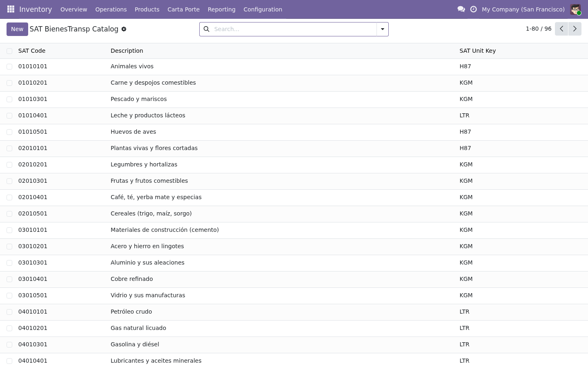Go to the Inventory Overview
Image resolution: width=588 pixels, height=368 pixels.
73,9
